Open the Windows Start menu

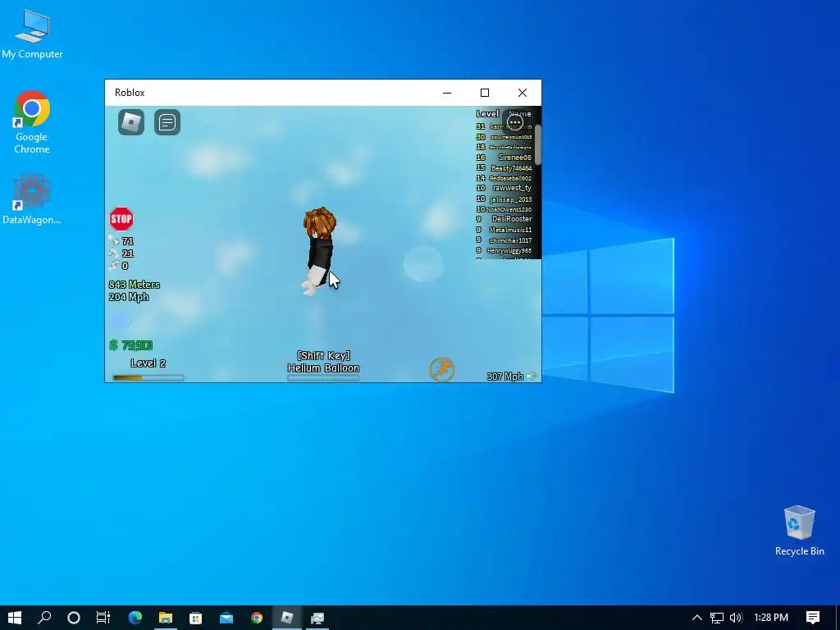coord(15,618)
